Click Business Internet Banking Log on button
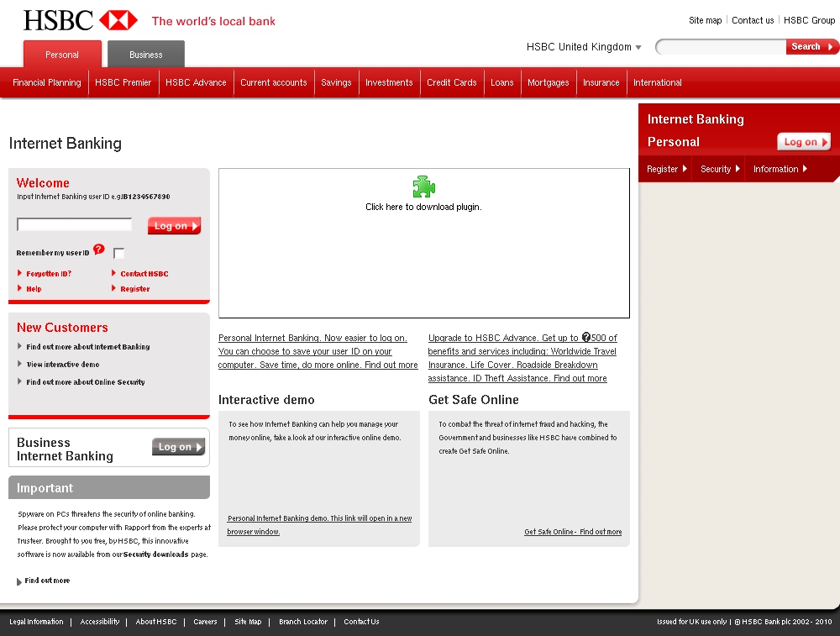Screen dimensions: 840x636 [x=178, y=447]
